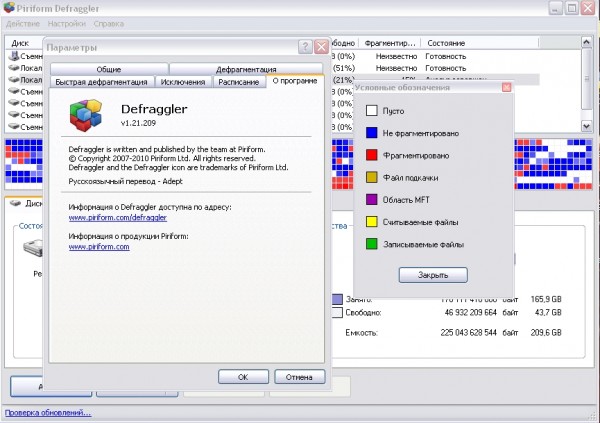Switch to Быстрая дефрагментация tab
Screen dimensions: 600x423
[101, 82]
